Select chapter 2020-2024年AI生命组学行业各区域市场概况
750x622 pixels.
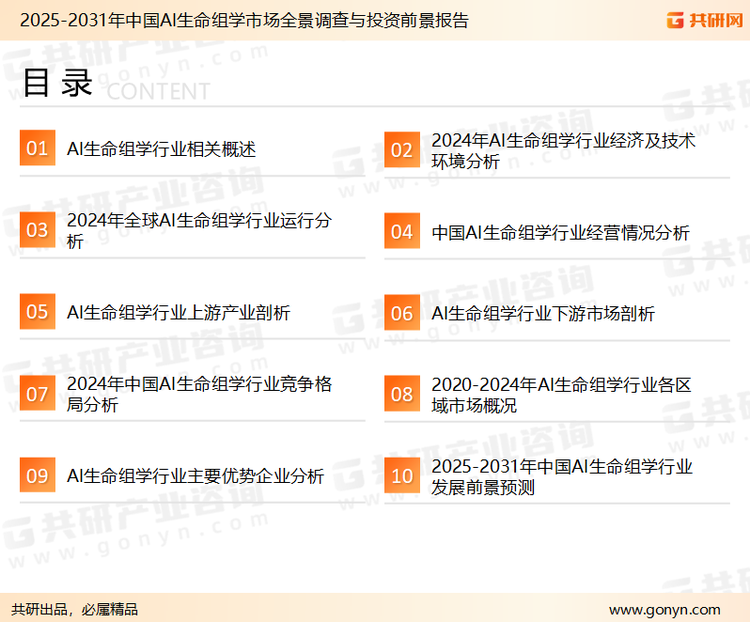561,395
